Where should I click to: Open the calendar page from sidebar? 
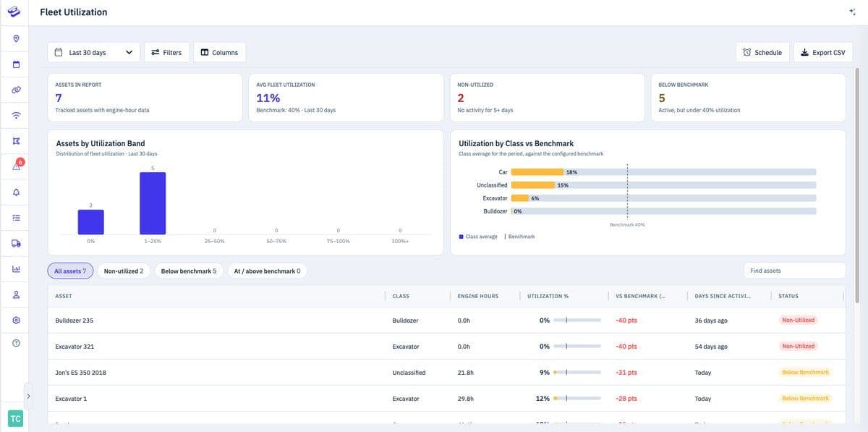[x=16, y=64]
